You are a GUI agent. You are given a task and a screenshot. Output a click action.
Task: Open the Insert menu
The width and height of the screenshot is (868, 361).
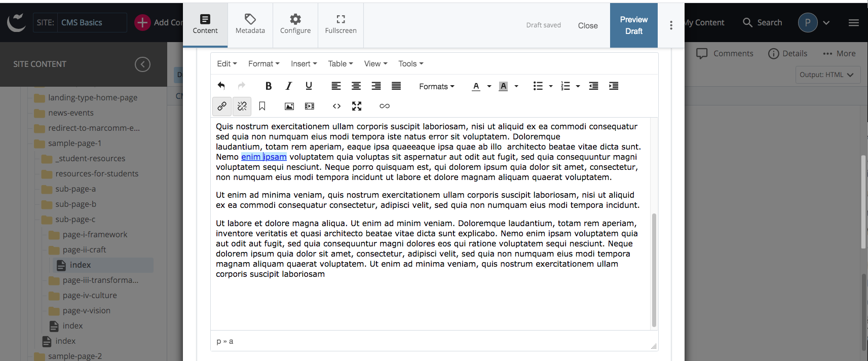pyautogui.click(x=304, y=63)
